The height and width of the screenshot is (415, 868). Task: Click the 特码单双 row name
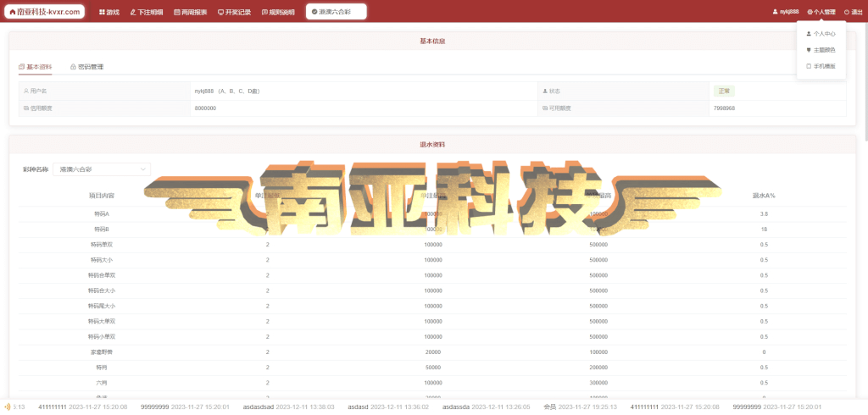click(x=102, y=245)
